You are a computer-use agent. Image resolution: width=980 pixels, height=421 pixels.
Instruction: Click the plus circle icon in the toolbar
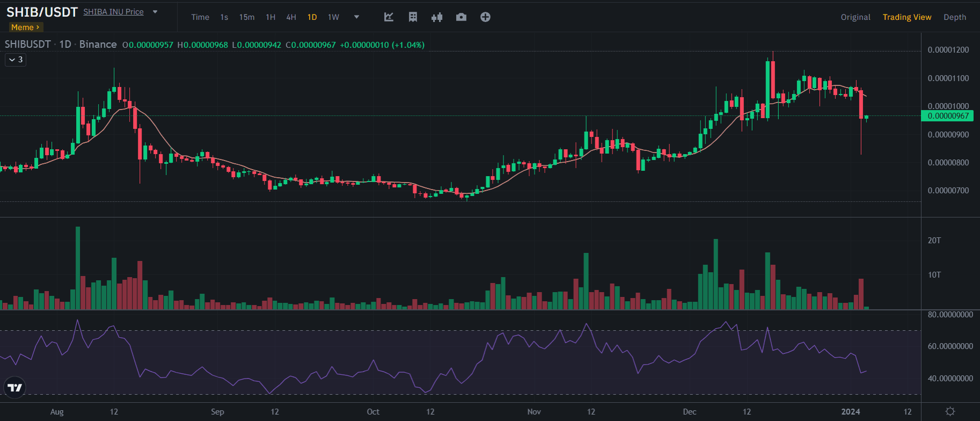[485, 17]
